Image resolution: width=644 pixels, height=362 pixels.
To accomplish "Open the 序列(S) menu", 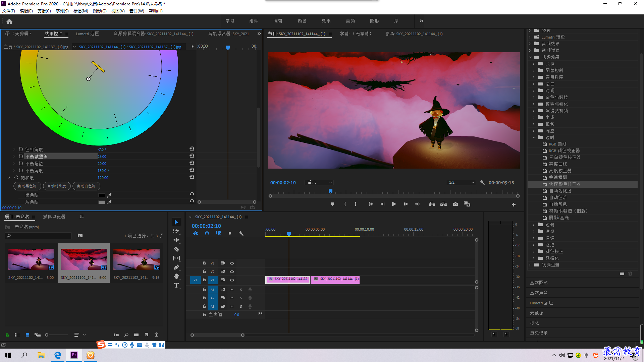I will [62, 11].
